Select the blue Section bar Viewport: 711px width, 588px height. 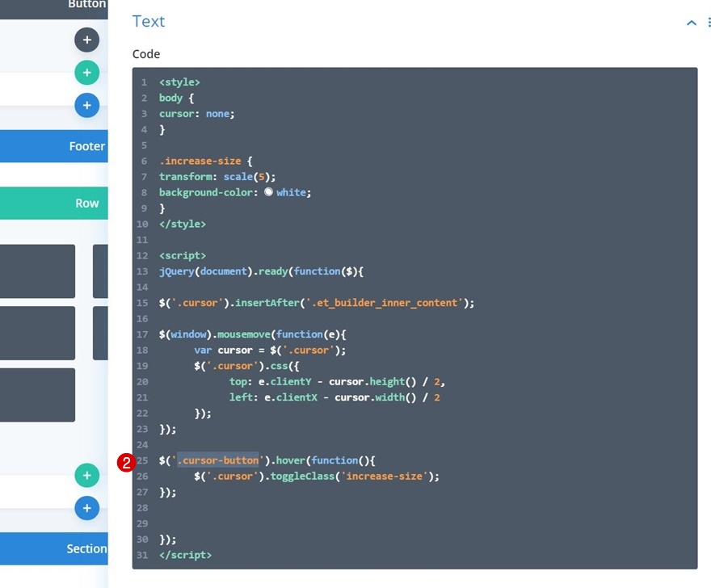click(x=54, y=548)
